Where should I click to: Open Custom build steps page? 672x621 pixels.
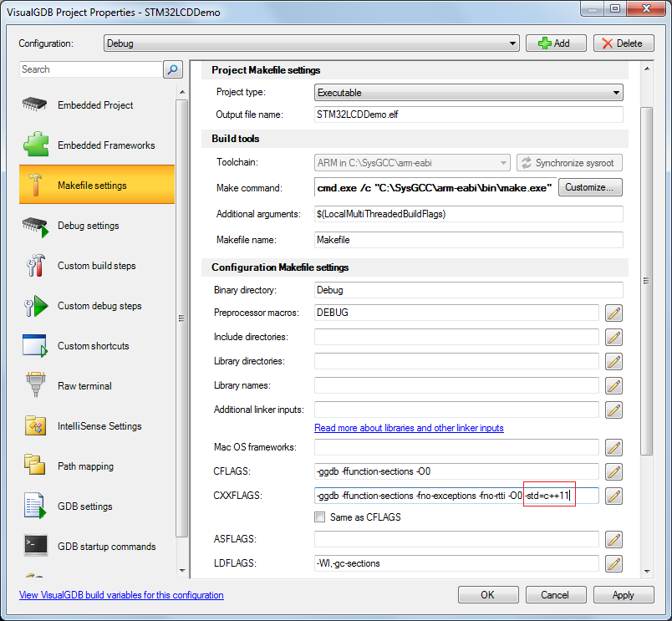tap(97, 266)
